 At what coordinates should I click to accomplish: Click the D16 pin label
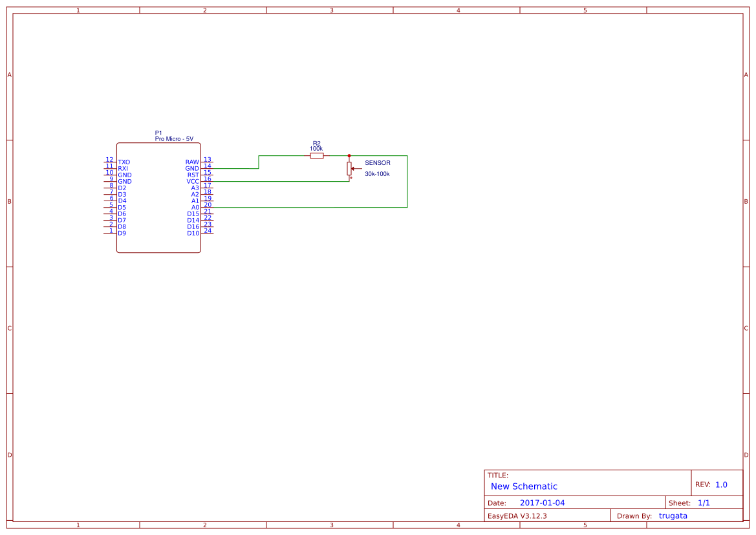193,226
